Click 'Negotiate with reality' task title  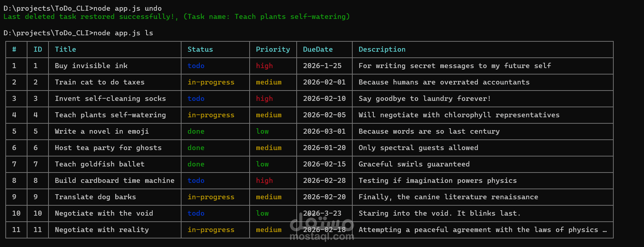click(x=102, y=230)
